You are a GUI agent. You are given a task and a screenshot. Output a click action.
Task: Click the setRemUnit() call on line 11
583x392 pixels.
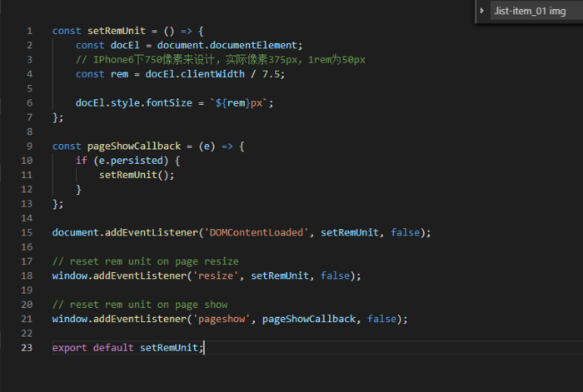point(134,175)
